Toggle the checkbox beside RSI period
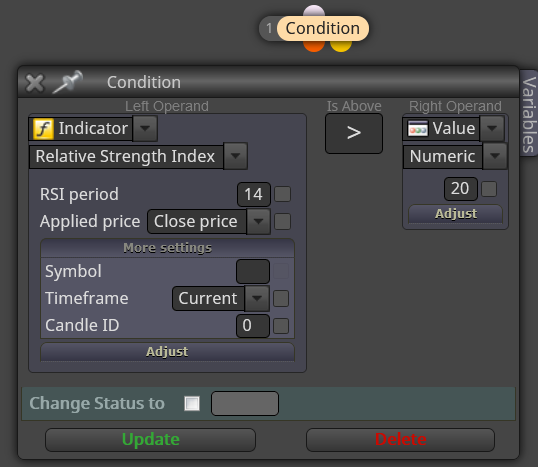 point(282,194)
